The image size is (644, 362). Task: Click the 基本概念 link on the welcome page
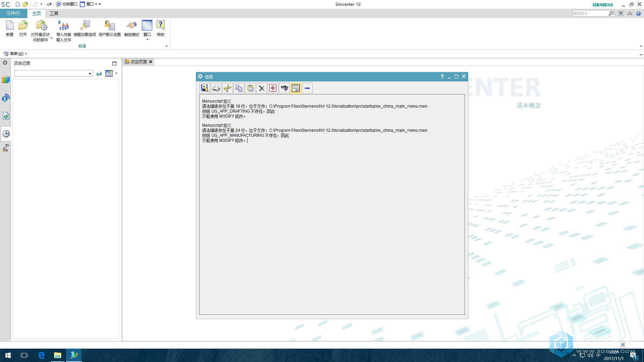tap(529, 106)
